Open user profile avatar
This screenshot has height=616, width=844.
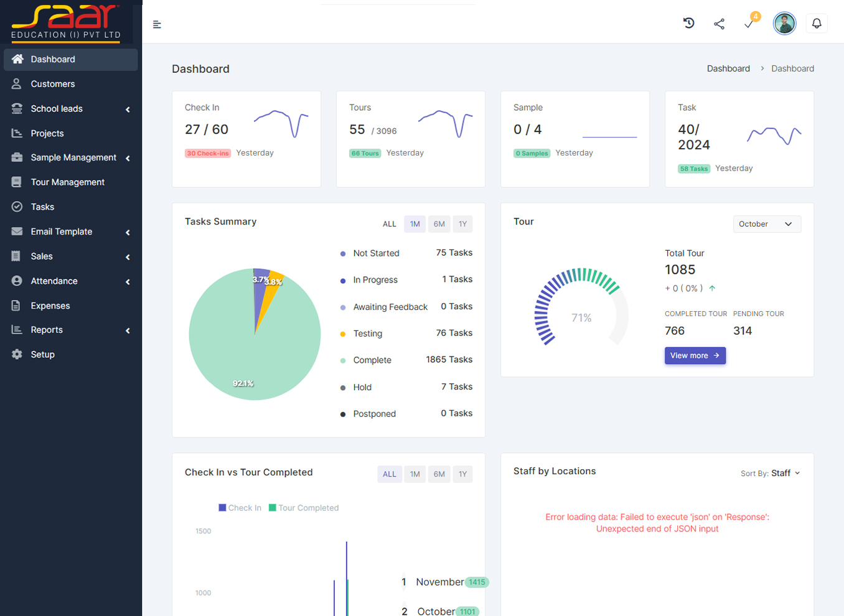tap(784, 24)
